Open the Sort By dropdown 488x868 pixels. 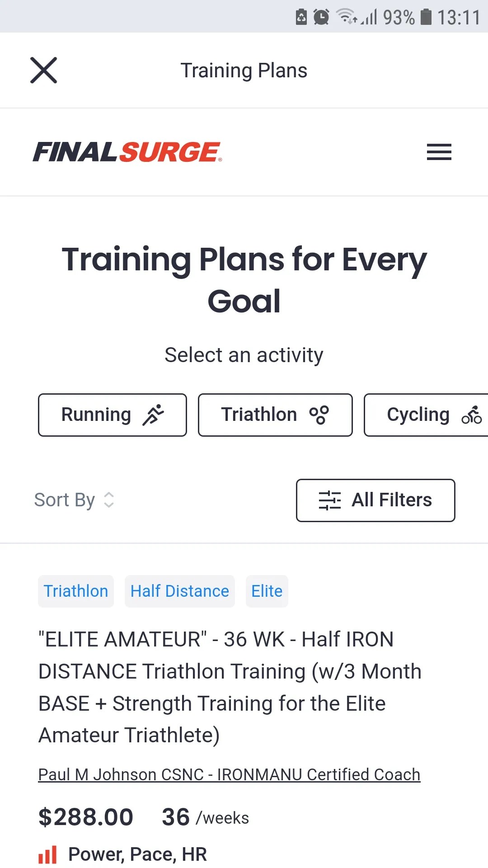click(65, 500)
